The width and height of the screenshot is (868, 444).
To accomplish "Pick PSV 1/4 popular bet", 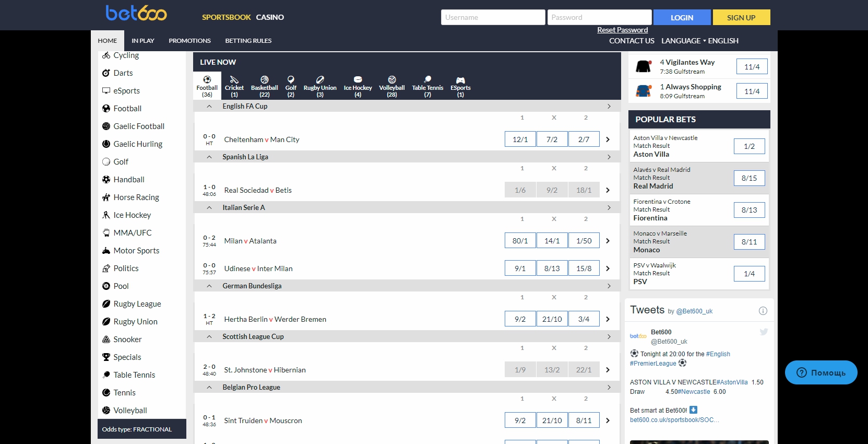I will (x=750, y=274).
